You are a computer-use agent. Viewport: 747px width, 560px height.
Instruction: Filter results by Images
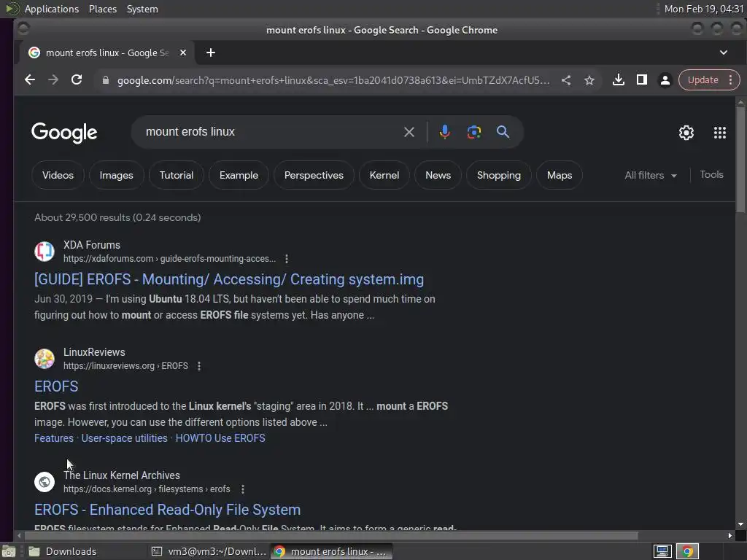click(x=116, y=175)
